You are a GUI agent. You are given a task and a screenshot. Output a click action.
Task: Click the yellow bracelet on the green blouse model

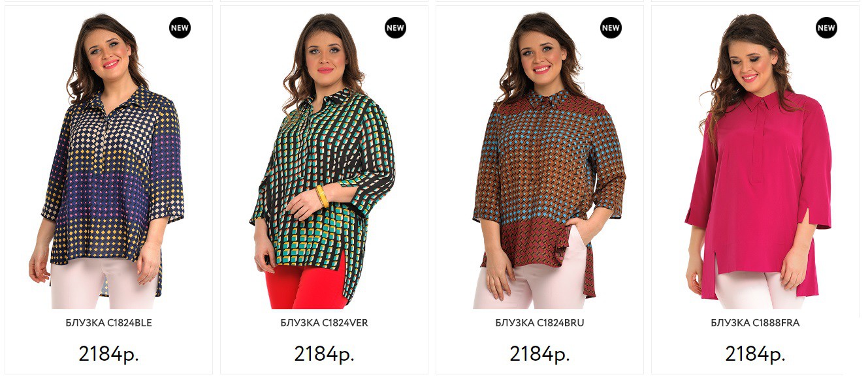click(322, 196)
